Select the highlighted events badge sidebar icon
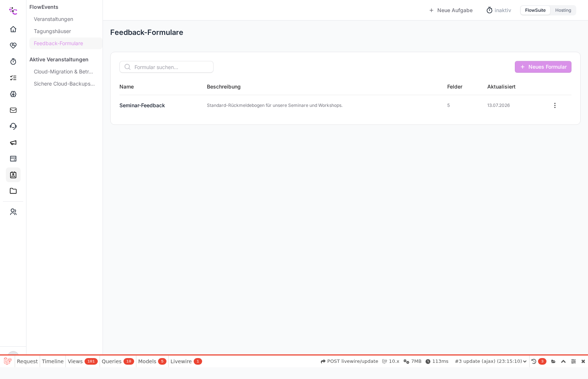The image size is (588, 379). pyautogui.click(x=13, y=174)
